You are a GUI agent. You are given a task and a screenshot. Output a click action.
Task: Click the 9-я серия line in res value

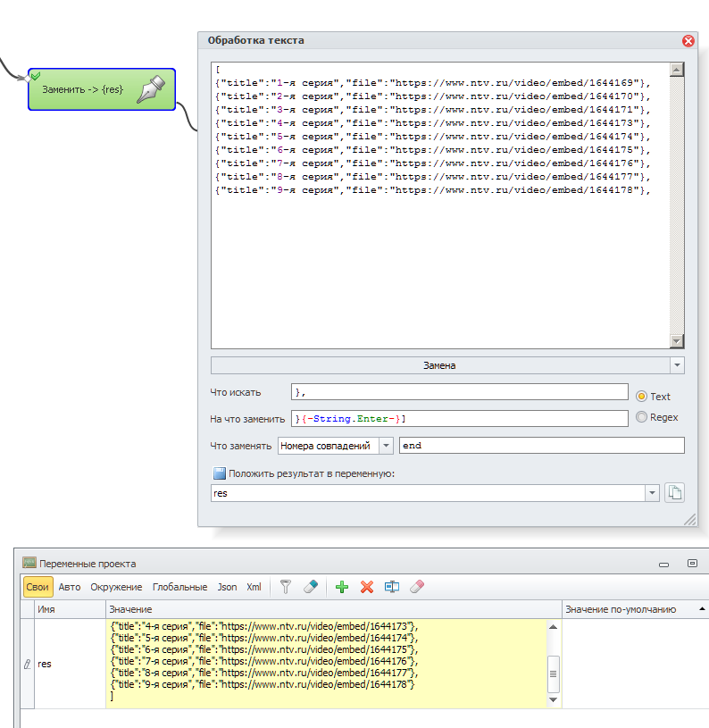click(x=263, y=684)
